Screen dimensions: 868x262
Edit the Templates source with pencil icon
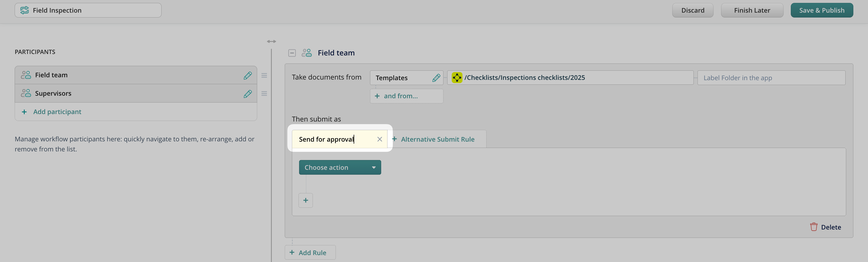(436, 78)
